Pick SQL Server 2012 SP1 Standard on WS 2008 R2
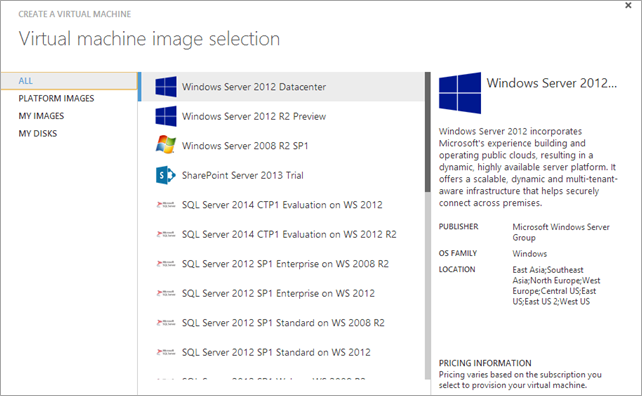The image size is (642, 396). (283, 323)
